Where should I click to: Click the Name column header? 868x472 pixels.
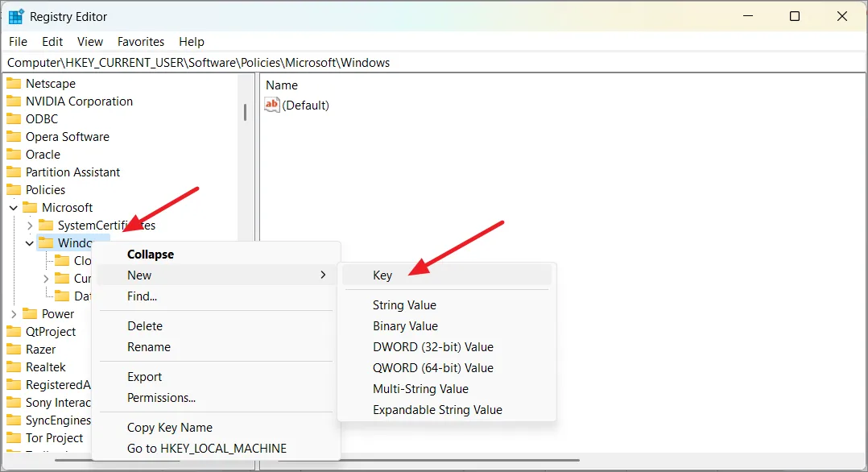click(282, 85)
